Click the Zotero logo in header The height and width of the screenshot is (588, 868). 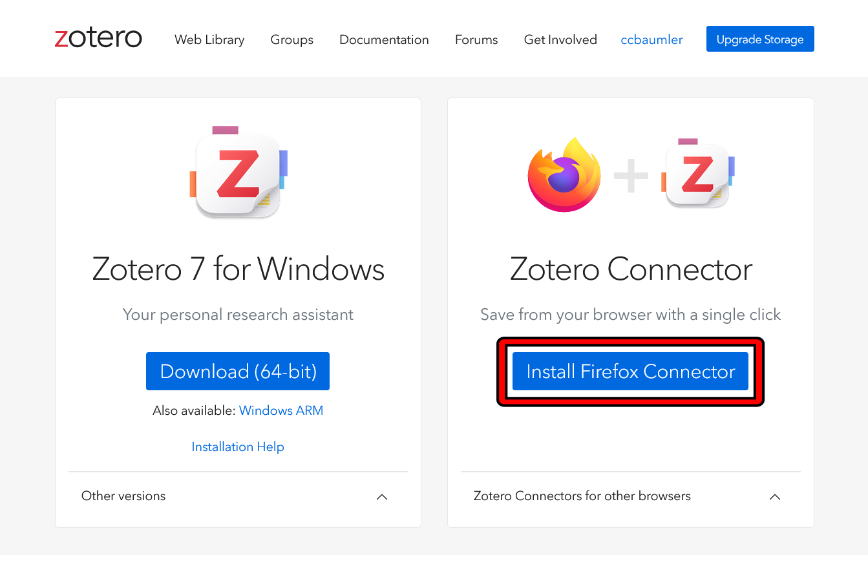[x=98, y=38]
